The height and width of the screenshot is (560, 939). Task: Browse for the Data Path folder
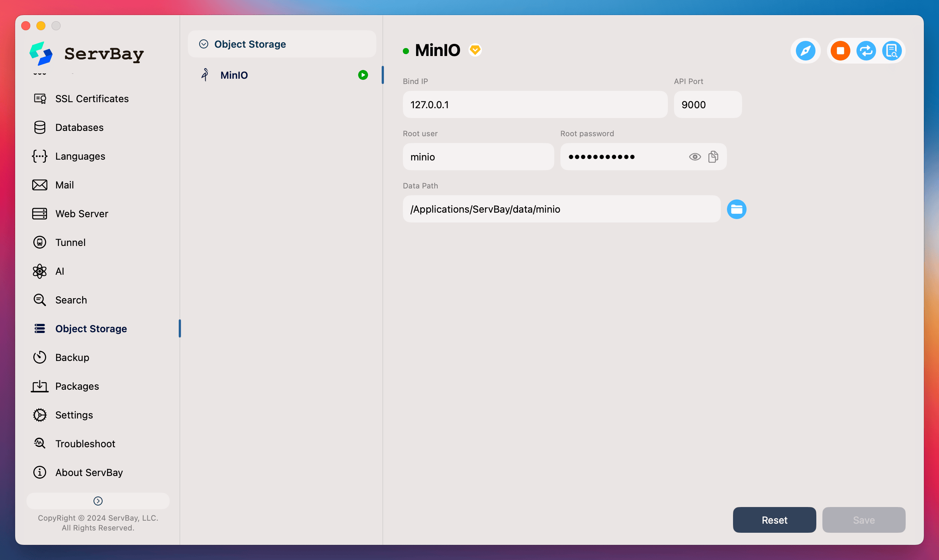click(736, 209)
